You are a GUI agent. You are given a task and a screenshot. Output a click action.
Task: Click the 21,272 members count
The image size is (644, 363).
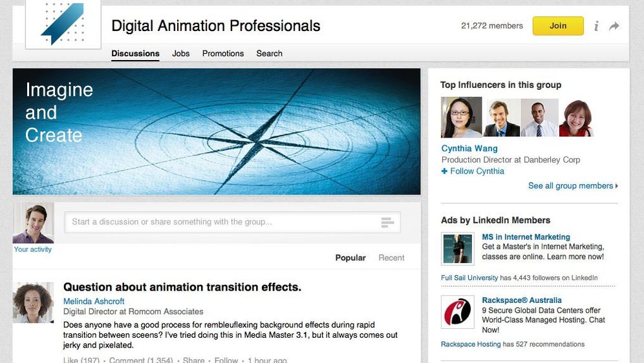[492, 25]
